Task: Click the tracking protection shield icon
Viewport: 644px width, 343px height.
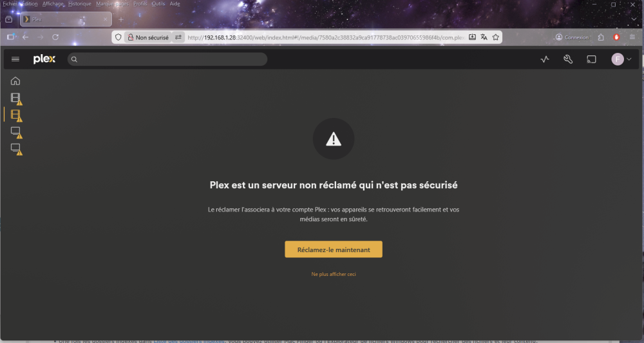Action: 118,37
